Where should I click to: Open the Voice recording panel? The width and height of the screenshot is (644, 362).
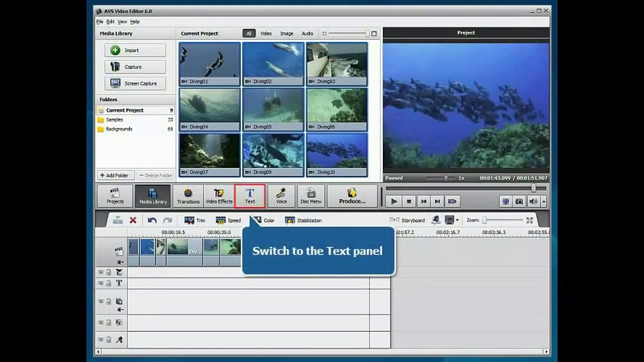tap(281, 196)
